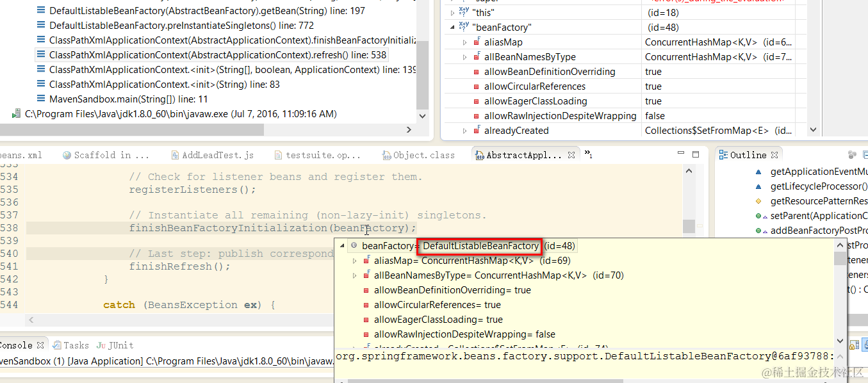Click the hover popup's scroll-up arrow

tap(840, 245)
